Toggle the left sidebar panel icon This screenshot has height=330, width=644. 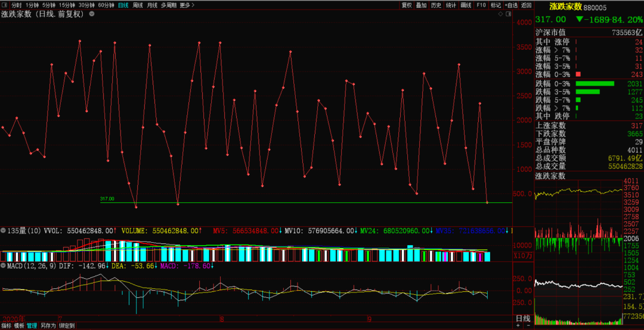point(5,5)
